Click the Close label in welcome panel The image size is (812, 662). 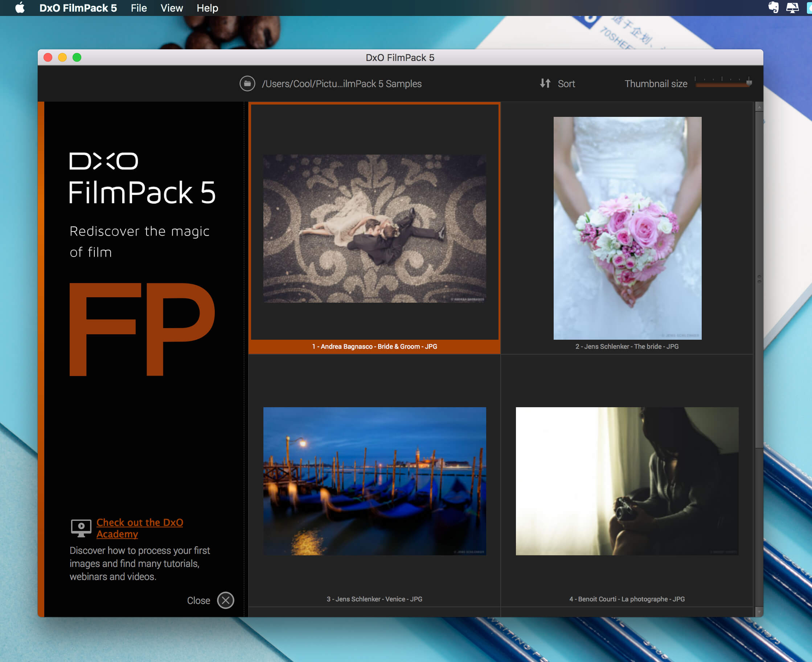(198, 600)
